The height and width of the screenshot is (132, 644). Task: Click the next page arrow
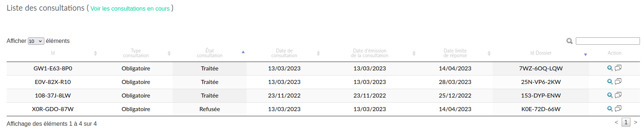636,122
